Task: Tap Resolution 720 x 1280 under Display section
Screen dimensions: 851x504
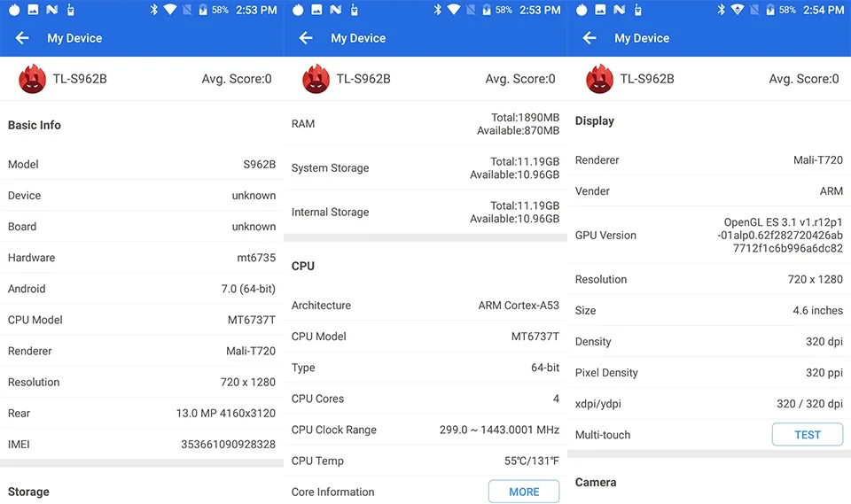Action: tap(709, 279)
